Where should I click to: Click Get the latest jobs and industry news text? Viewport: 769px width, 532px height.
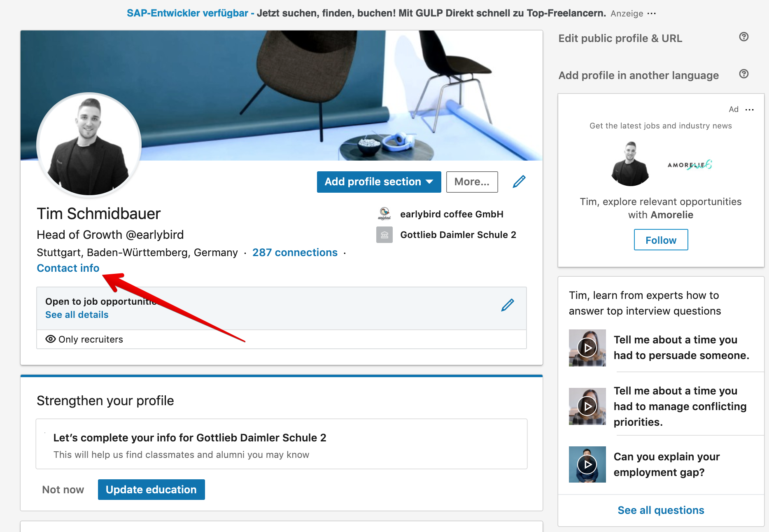pos(660,126)
